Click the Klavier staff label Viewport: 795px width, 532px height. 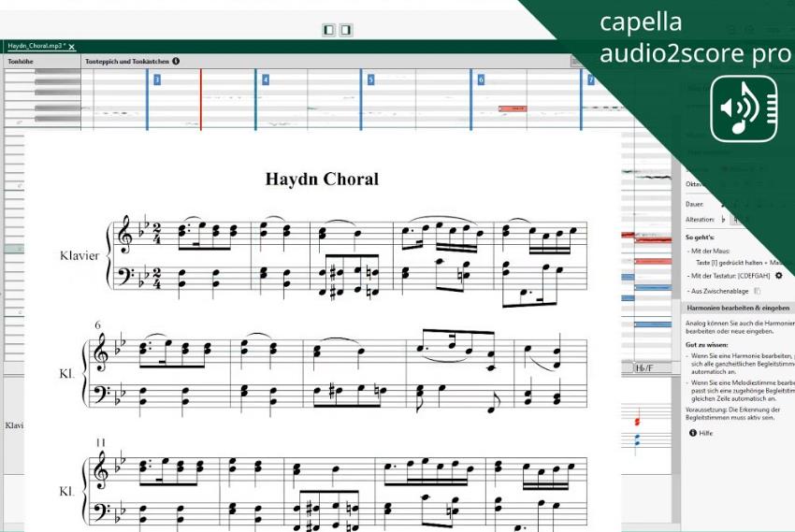tap(79, 255)
